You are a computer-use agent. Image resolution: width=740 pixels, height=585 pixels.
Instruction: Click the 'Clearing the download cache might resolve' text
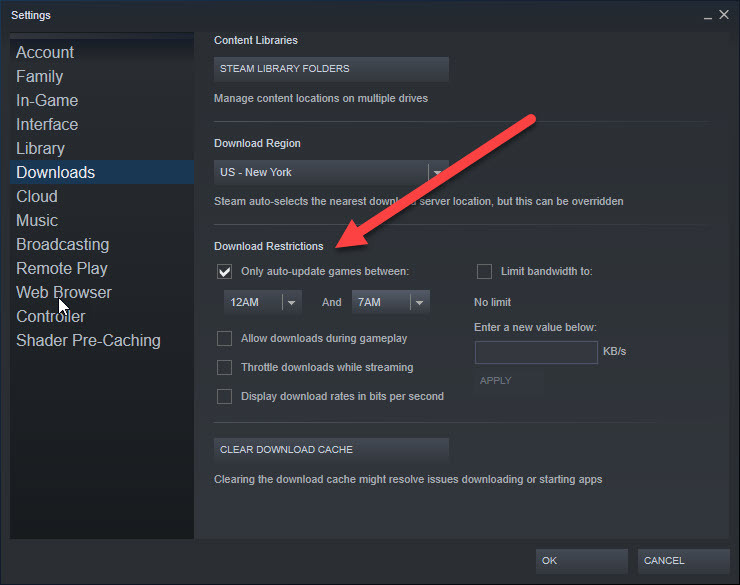tap(408, 479)
